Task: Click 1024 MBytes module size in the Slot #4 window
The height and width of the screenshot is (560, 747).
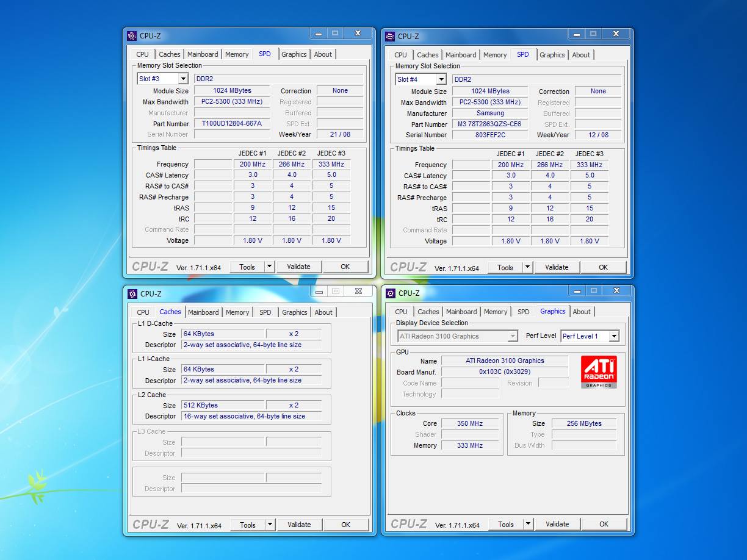Action: pyautogui.click(x=490, y=91)
